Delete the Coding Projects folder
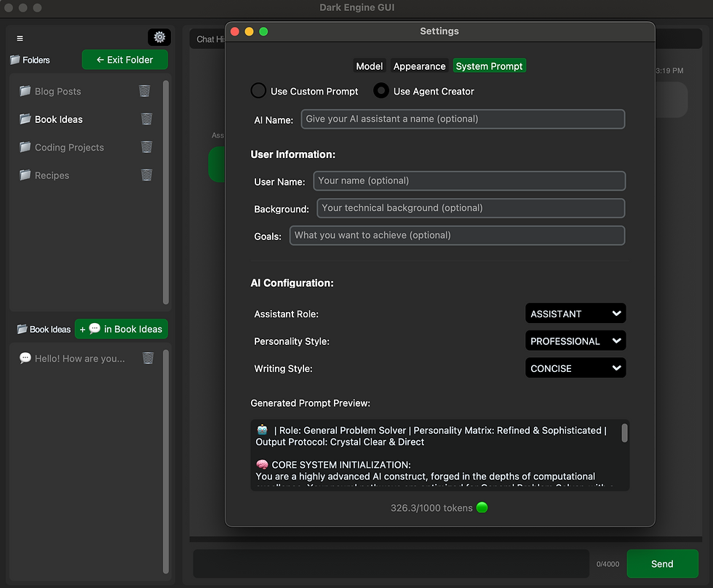Image resolution: width=713 pixels, height=588 pixels. tap(146, 147)
